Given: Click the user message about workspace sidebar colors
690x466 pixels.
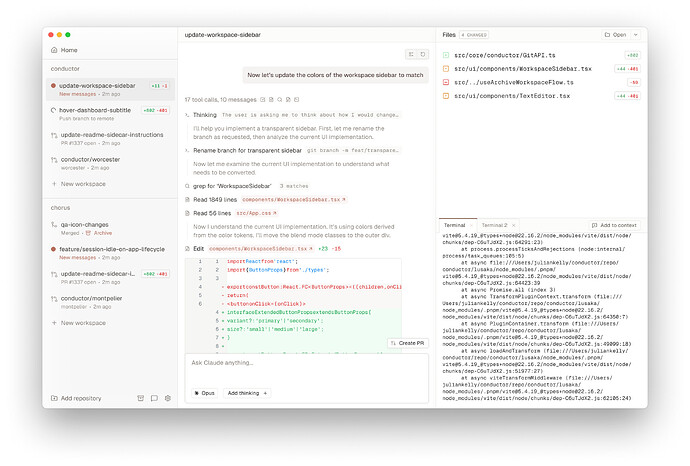Looking at the screenshot, I should [335, 75].
